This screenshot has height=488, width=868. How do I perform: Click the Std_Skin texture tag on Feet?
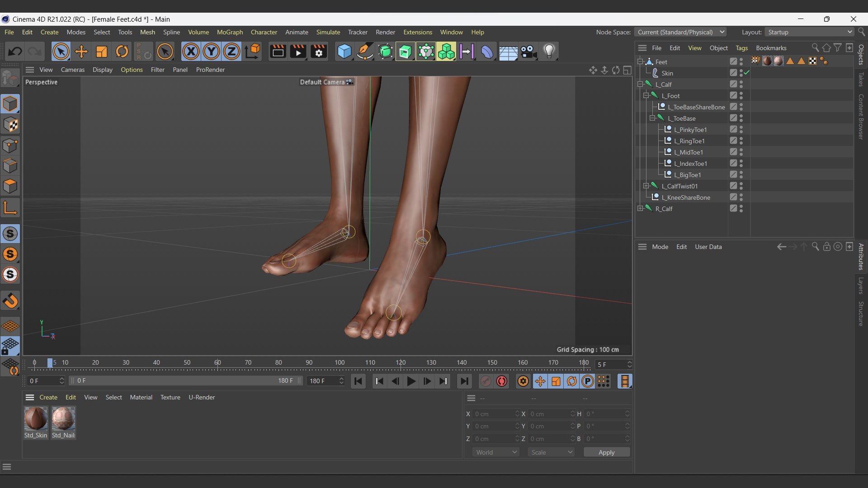(x=767, y=61)
